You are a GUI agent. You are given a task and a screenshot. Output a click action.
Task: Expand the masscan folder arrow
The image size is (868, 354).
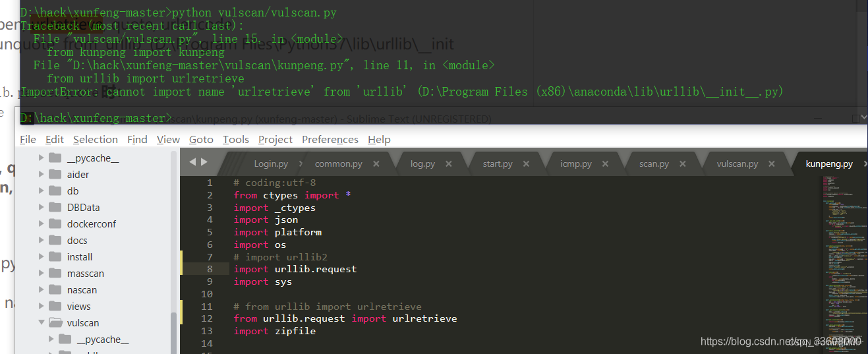click(x=42, y=274)
